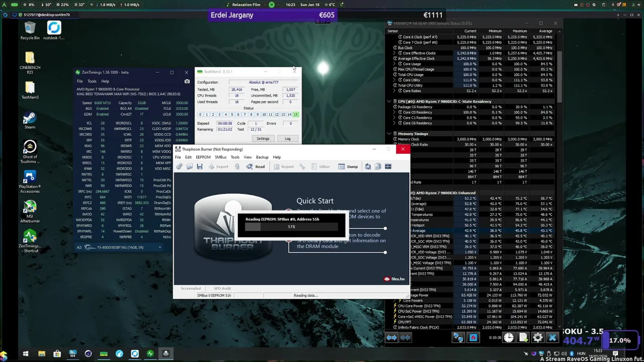The height and width of the screenshot is (362, 644).
Task: Click the Read button in Thaiphoon Burner toolbar
Action: (x=256, y=166)
